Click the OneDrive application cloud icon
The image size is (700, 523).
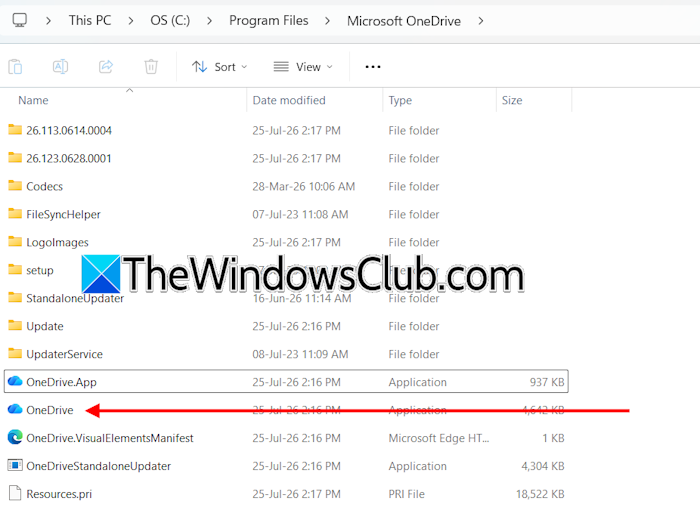click(15, 409)
